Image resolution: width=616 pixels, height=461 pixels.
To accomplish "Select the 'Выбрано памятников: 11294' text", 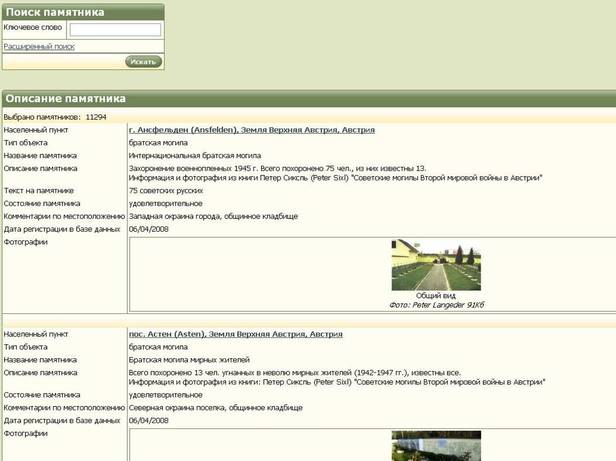I will [55, 117].
